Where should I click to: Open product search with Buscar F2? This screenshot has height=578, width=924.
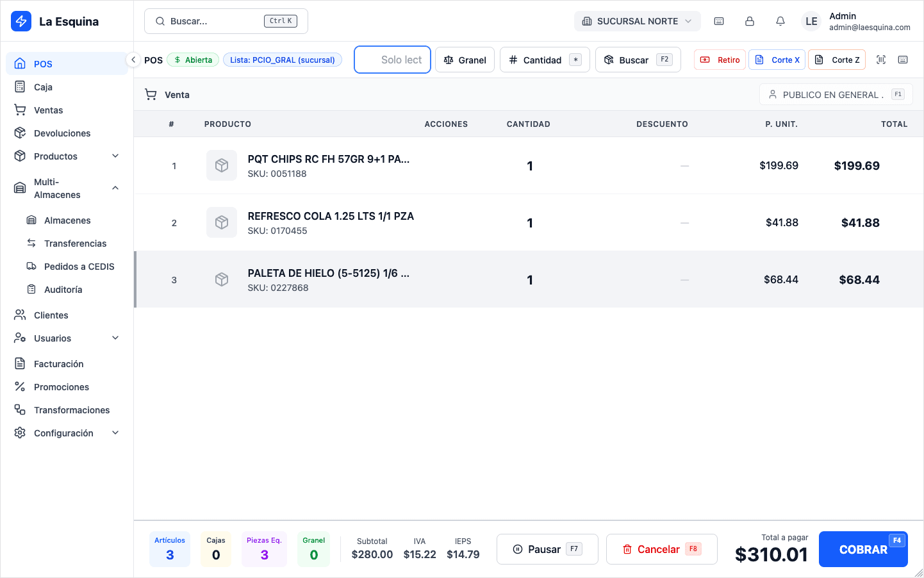[638, 60]
